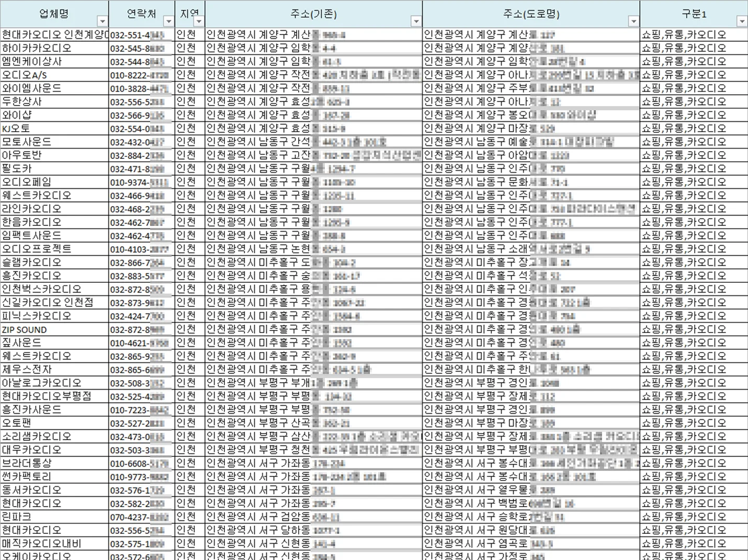Select phone cell in 오디오A/S row
The image size is (748, 560).
coord(142,75)
